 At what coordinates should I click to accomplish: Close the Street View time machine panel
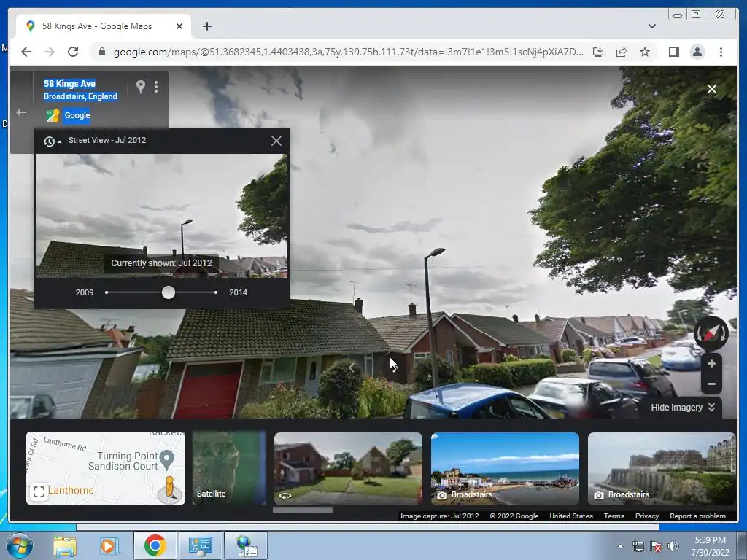[x=276, y=141]
